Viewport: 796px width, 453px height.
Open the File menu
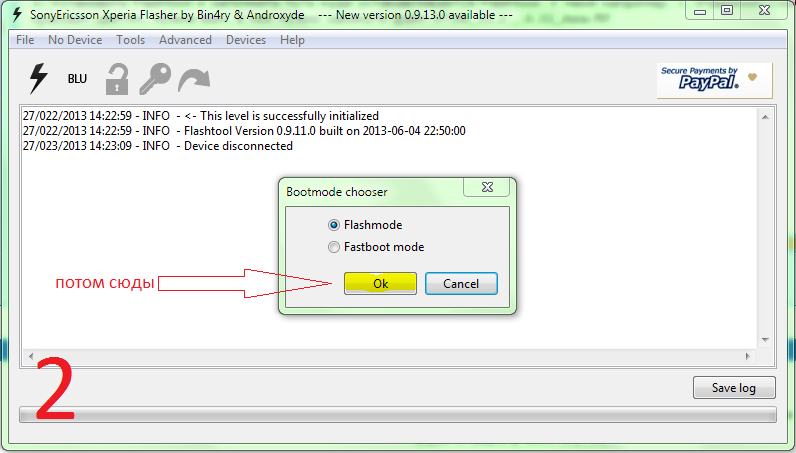click(x=25, y=40)
